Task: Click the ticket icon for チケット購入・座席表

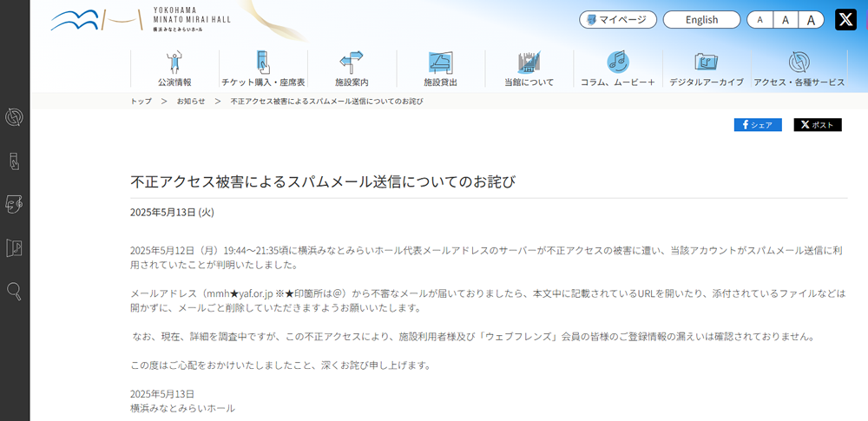Action: point(263,62)
